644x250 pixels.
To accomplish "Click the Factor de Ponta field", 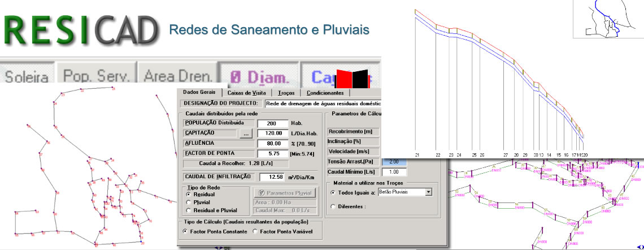I will pos(273,154).
